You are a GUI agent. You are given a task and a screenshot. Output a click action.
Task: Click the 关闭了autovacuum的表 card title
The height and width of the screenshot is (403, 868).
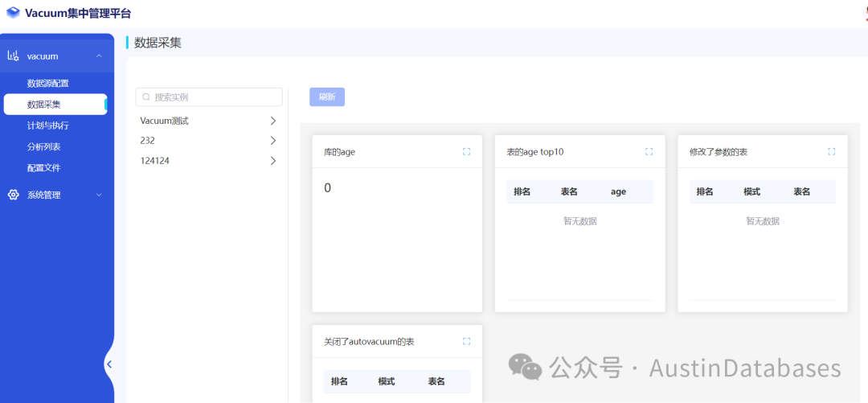(369, 342)
